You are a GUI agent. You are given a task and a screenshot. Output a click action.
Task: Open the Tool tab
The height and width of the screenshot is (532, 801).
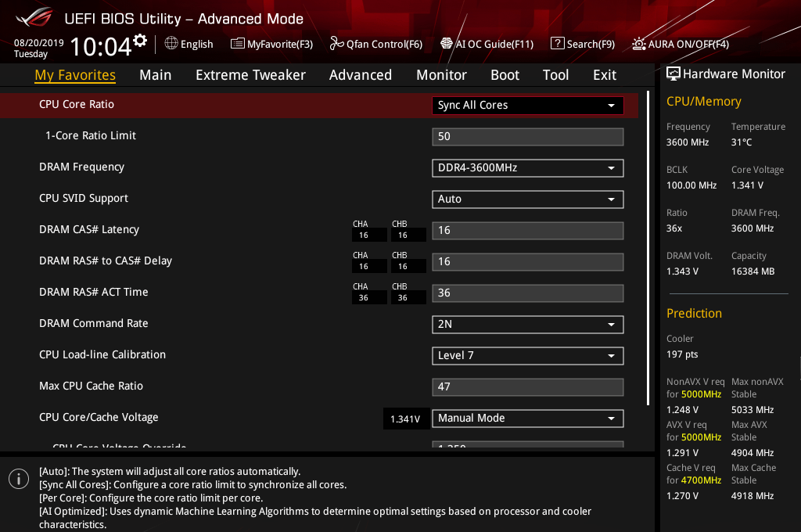[x=556, y=75]
